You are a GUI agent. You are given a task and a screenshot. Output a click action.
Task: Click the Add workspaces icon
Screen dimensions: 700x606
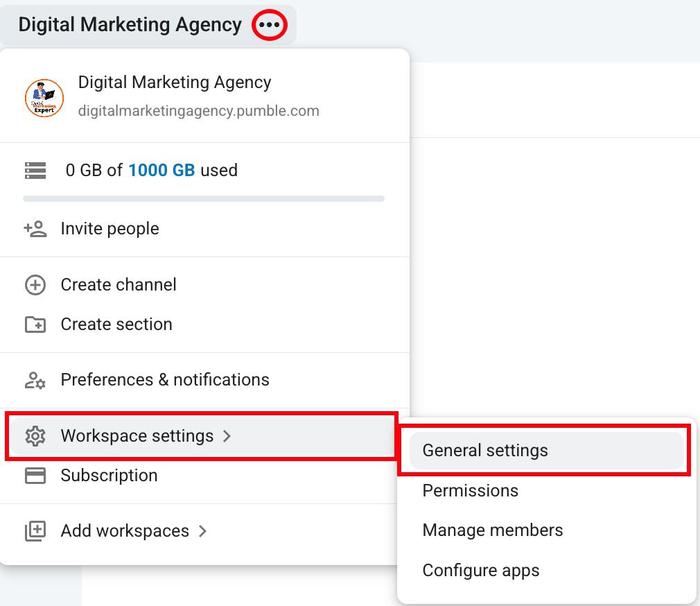click(35, 531)
